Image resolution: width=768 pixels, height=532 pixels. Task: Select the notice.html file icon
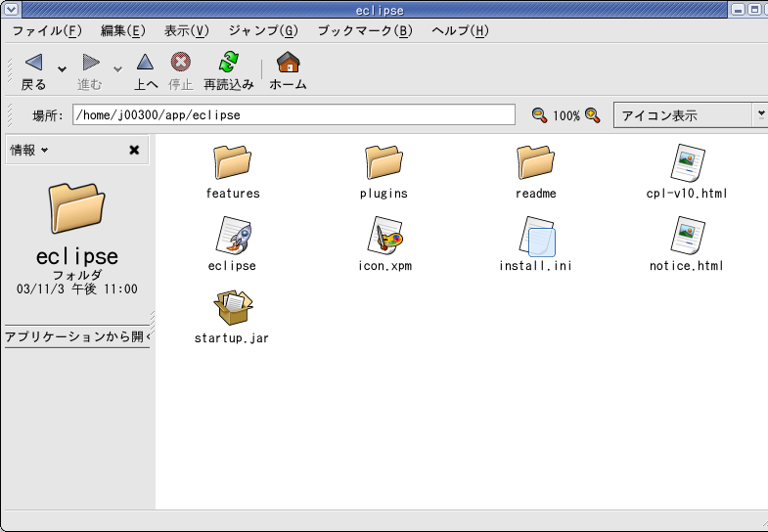pyautogui.click(x=688, y=236)
